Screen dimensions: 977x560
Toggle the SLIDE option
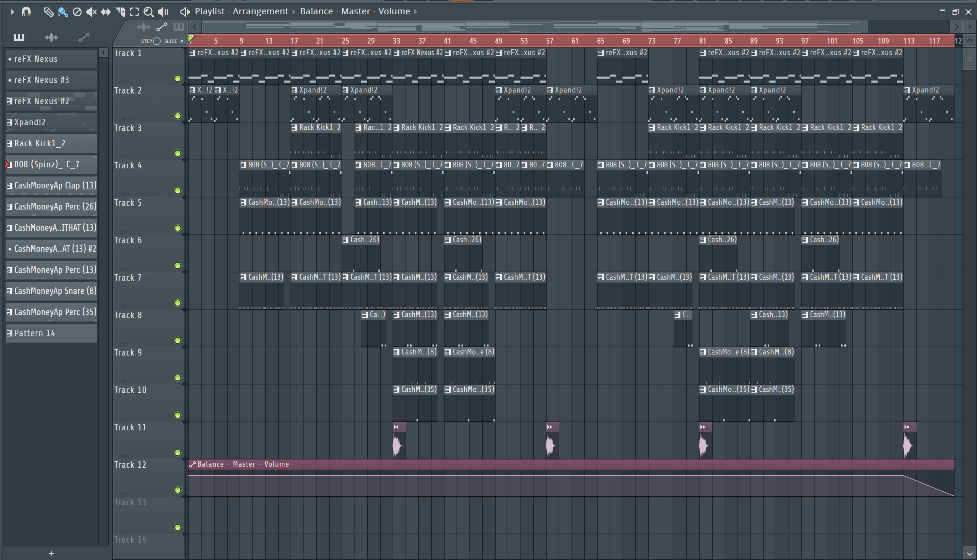click(182, 41)
